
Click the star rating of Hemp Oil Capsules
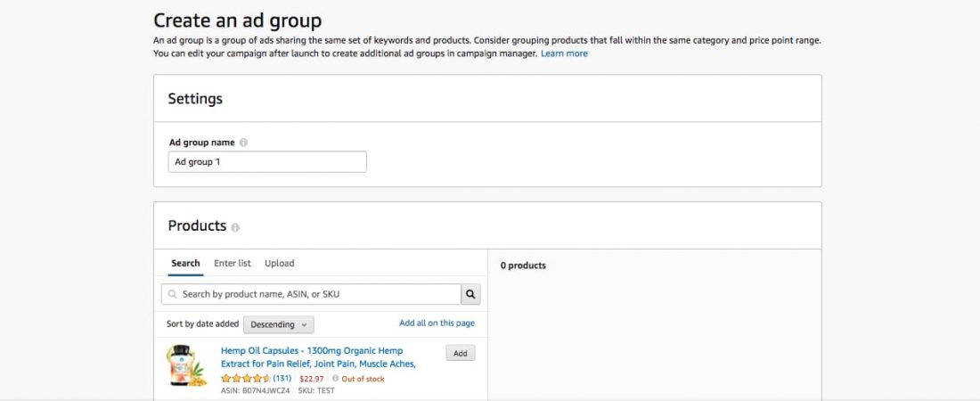(245, 379)
